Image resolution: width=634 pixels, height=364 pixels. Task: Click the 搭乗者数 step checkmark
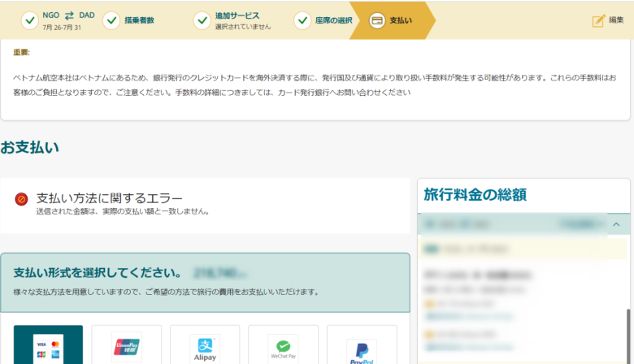pyautogui.click(x=111, y=20)
